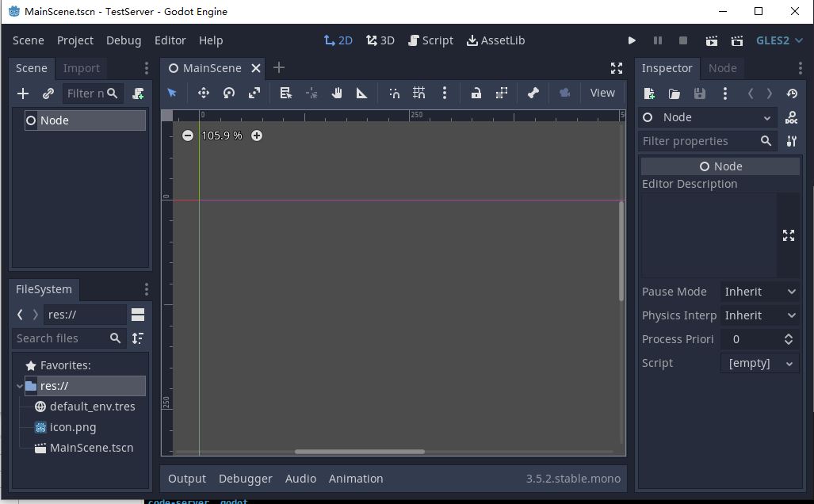
Task: Collapse the res:// folder tree
Action: (x=20, y=386)
